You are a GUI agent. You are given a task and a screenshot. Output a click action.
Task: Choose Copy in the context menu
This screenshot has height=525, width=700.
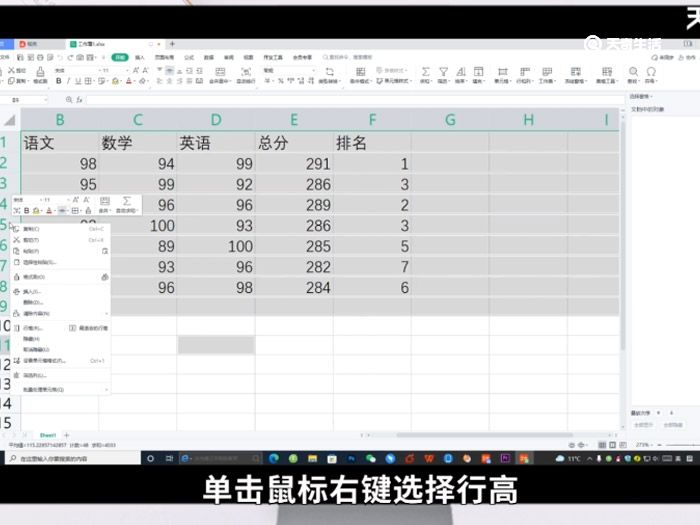(60, 229)
